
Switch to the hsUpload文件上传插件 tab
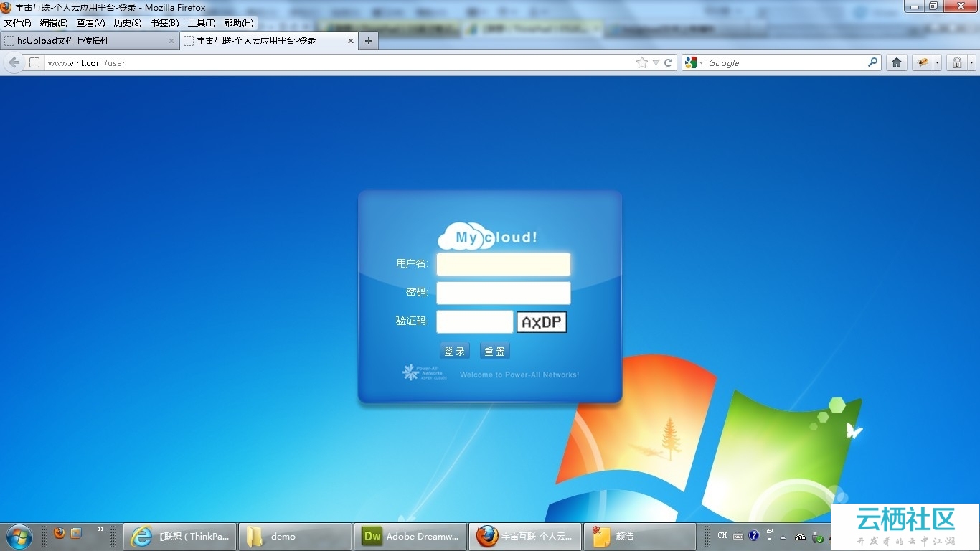pyautogui.click(x=90, y=41)
